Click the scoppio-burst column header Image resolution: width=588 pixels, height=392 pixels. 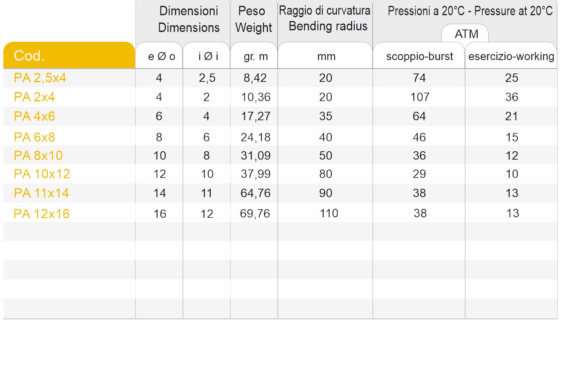(x=419, y=56)
